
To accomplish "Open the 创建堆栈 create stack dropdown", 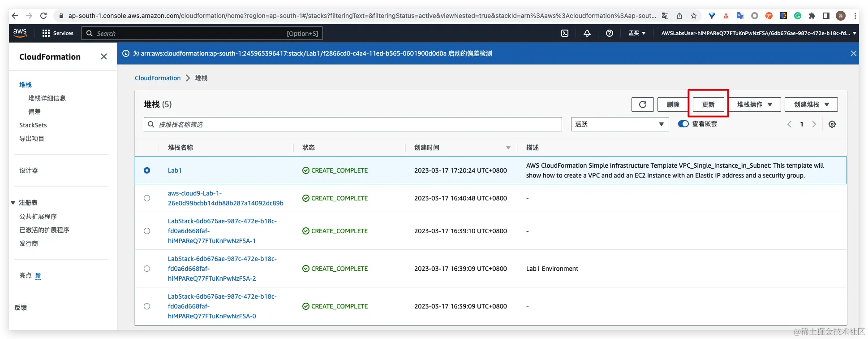I will pos(811,104).
